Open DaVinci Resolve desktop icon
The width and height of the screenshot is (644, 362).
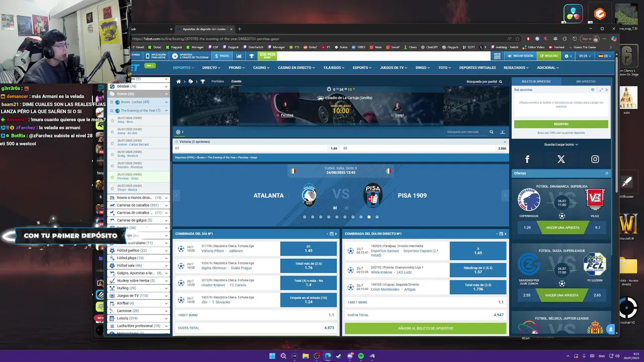pos(573,14)
